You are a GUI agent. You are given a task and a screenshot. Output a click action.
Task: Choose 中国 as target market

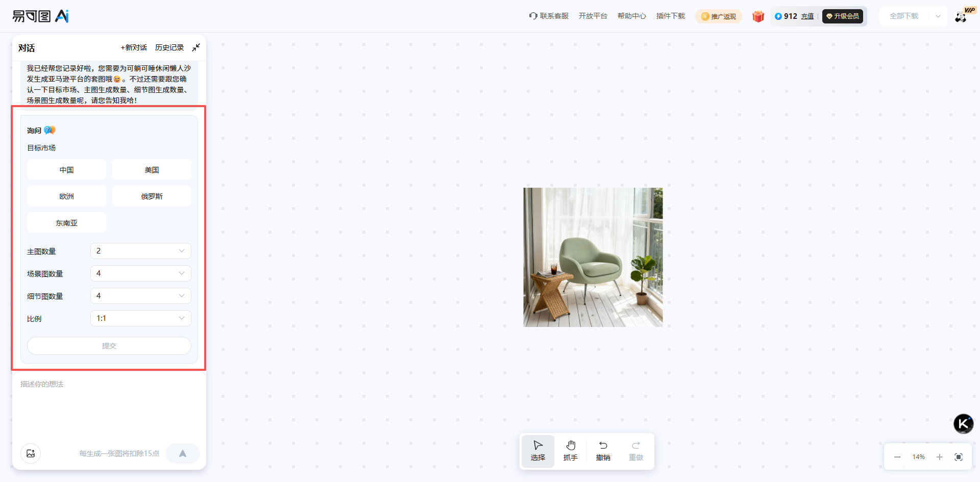[x=67, y=170]
